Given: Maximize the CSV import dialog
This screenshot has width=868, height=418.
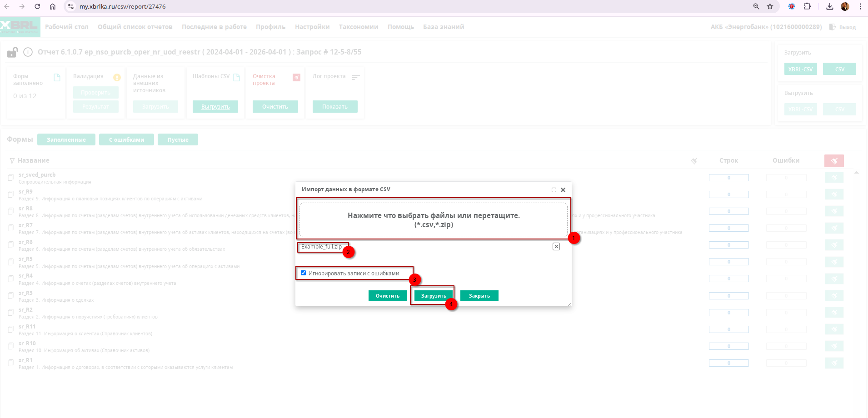Looking at the screenshot, I should [554, 190].
